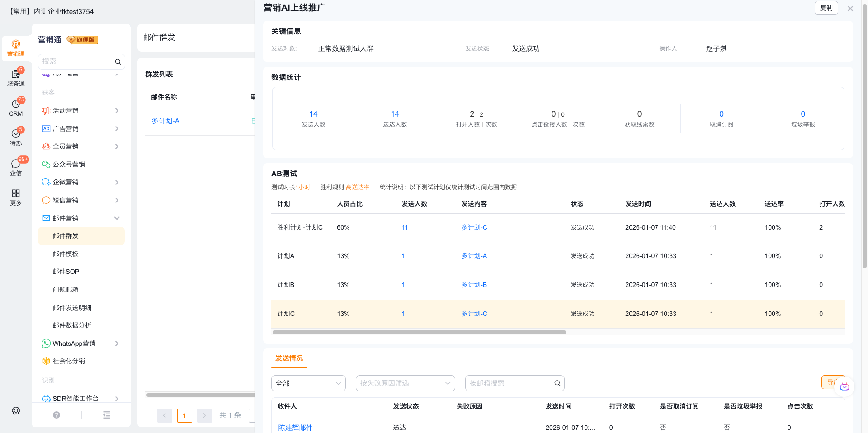This screenshot has width=868, height=433.
Task: Open the 多计划-B content link
Action: tap(474, 285)
